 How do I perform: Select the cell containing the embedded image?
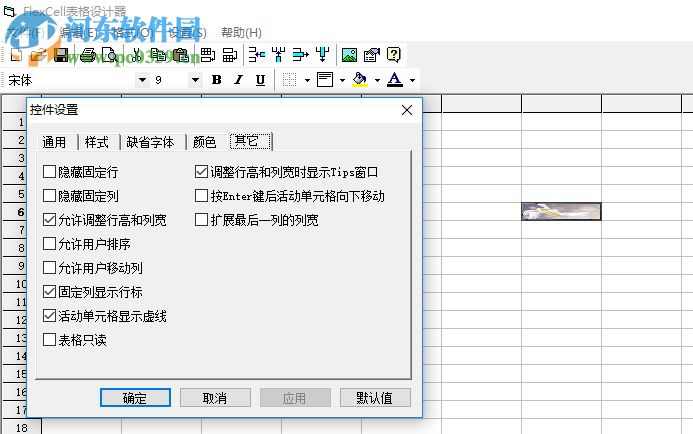click(x=561, y=211)
